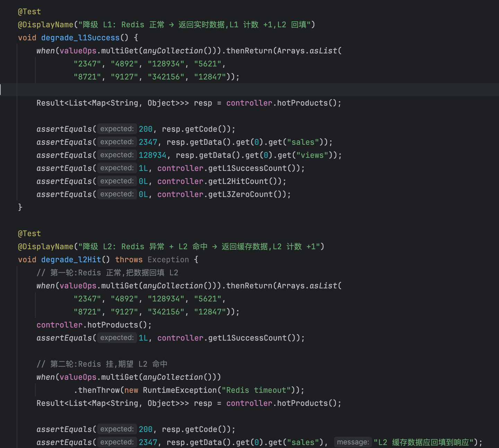
Task: Click the standalone controller.hotProducts(); statement line
Action: pos(94,325)
